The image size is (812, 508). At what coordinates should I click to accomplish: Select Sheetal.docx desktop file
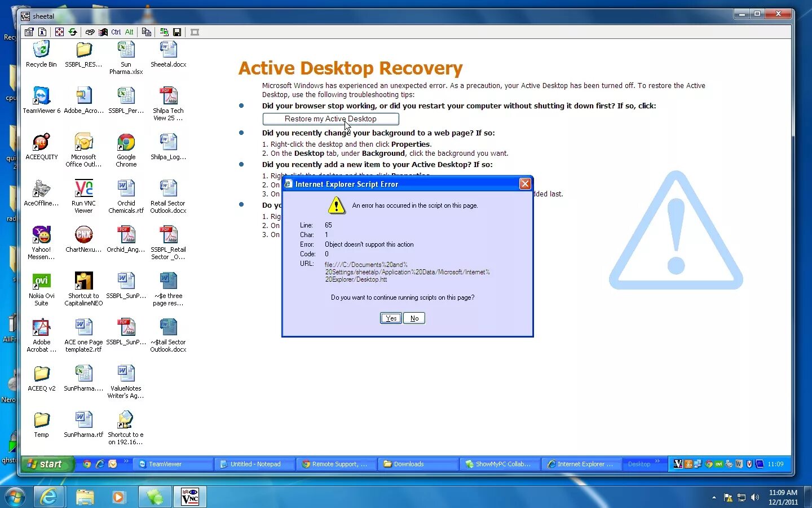[x=168, y=54]
